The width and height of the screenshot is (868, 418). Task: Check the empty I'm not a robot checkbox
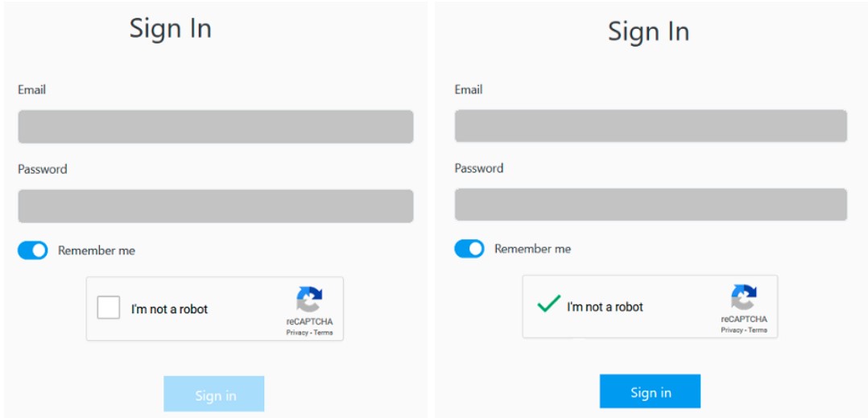[109, 308]
